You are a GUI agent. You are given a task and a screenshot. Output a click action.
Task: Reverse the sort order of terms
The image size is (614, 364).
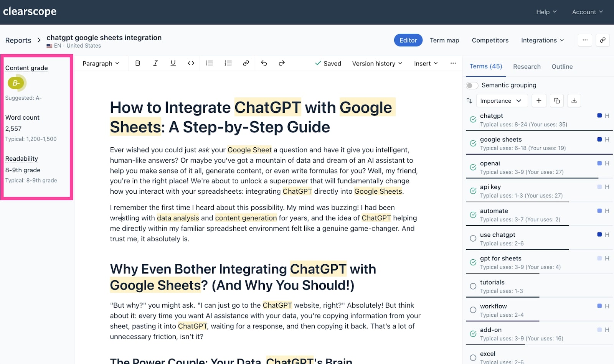[469, 100]
